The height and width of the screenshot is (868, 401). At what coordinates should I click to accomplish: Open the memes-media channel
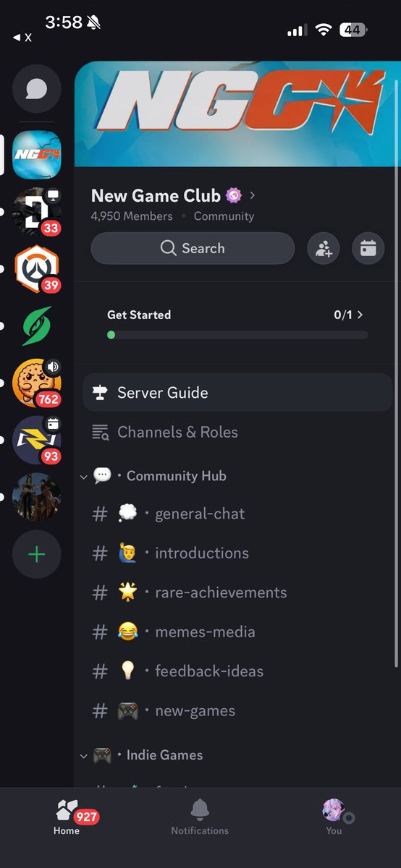(237, 632)
